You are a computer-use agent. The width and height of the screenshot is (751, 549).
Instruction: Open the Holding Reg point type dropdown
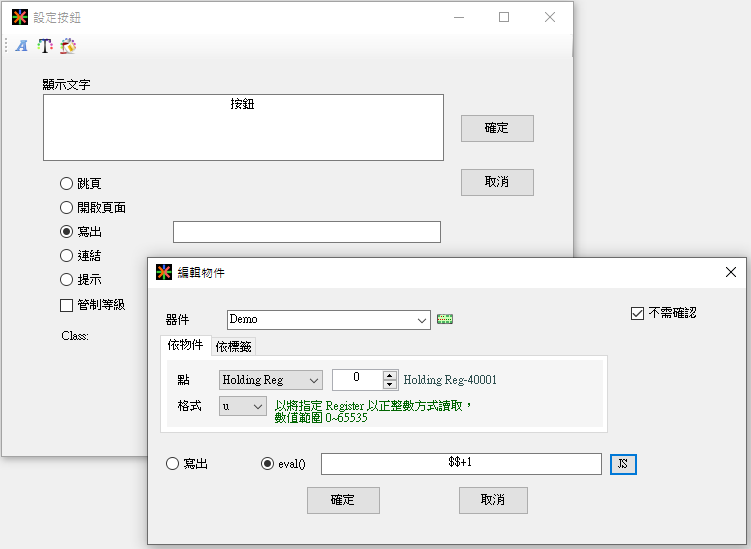[315, 380]
